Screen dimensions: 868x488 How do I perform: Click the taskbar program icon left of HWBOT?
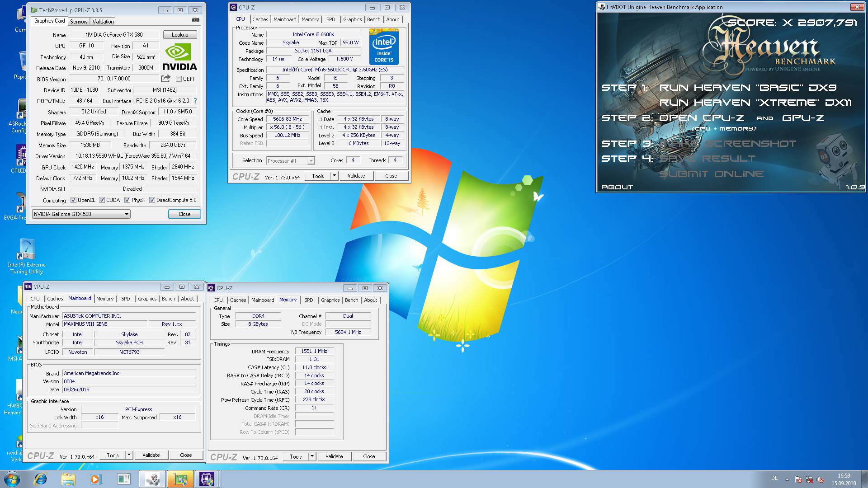[123, 479]
